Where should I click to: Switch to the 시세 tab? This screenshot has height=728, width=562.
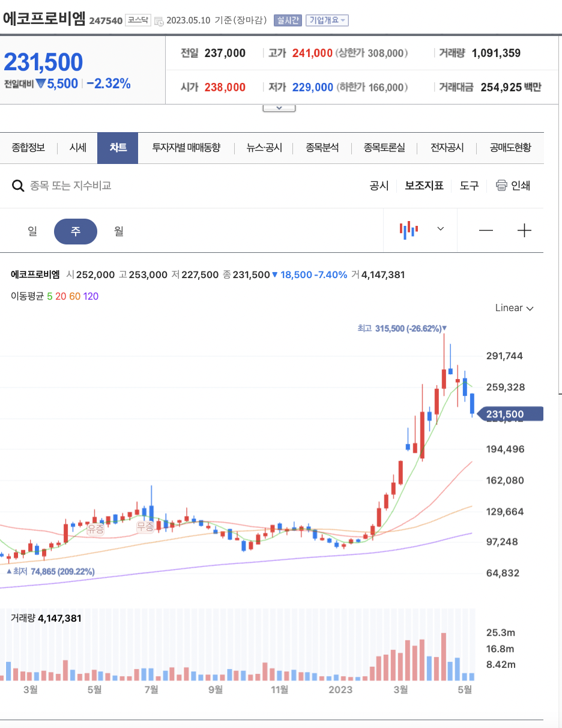78,147
